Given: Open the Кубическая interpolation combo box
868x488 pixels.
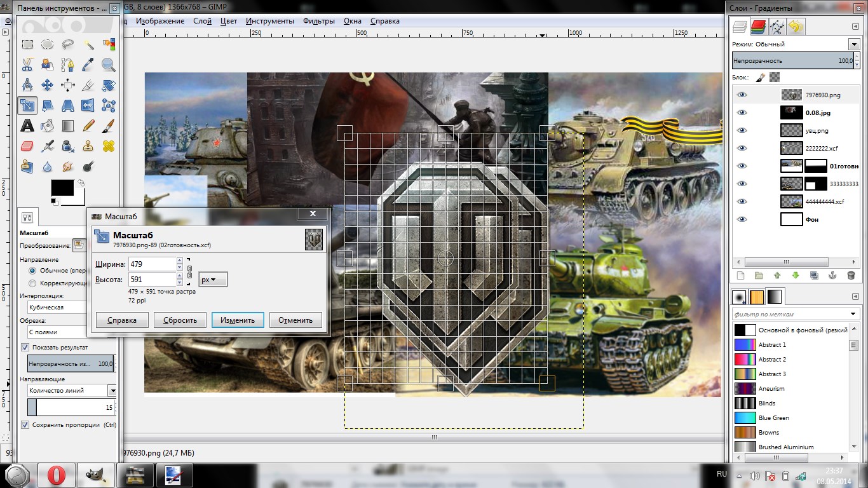Looking at the screenshot, I should coord(57,308).
